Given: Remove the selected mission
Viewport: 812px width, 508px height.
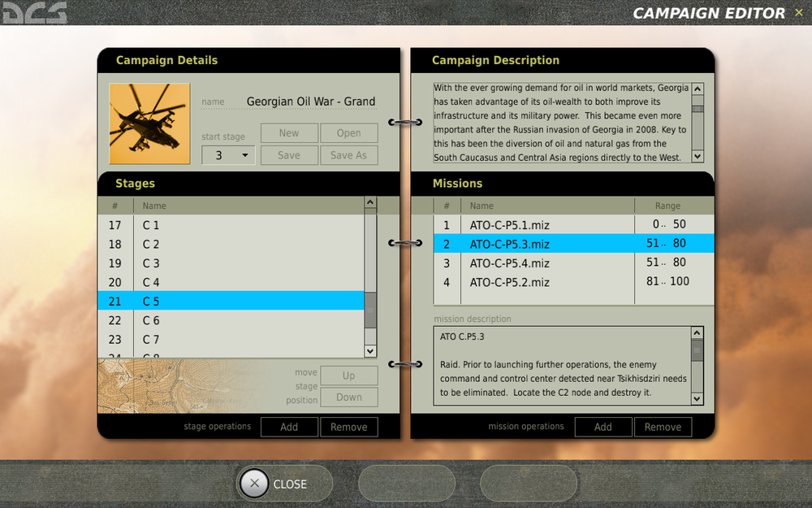Looking at the screenshot, I should tap(663, 428).
